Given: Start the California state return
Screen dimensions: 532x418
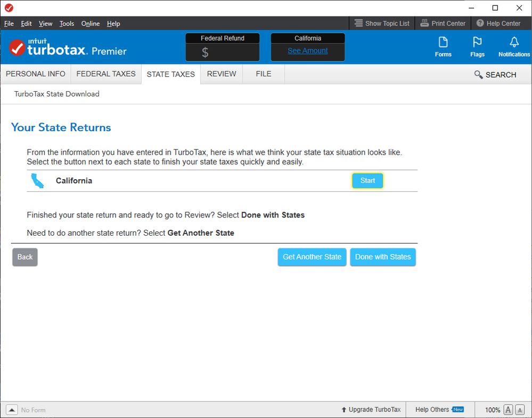Looking at the screenshot, I should 367,181.
